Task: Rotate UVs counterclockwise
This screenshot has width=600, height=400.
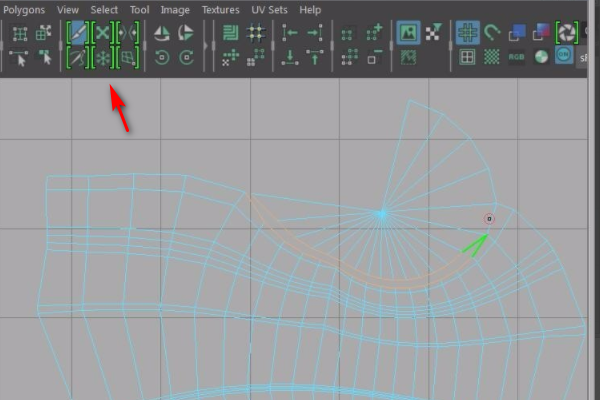Action: [x=162, y=58]
